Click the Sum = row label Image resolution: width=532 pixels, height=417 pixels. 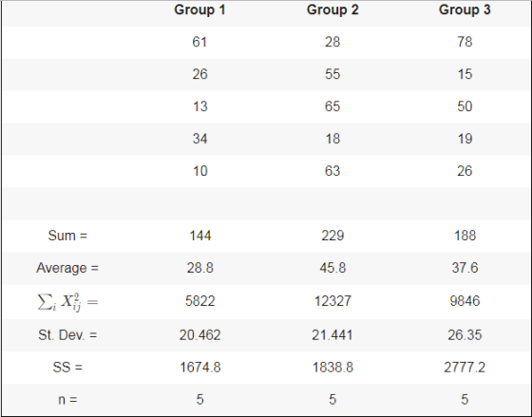click(67, 236)
